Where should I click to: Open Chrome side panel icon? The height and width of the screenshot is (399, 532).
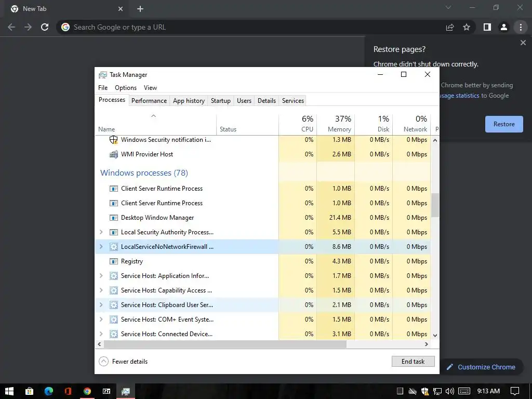tap(487, 27)
